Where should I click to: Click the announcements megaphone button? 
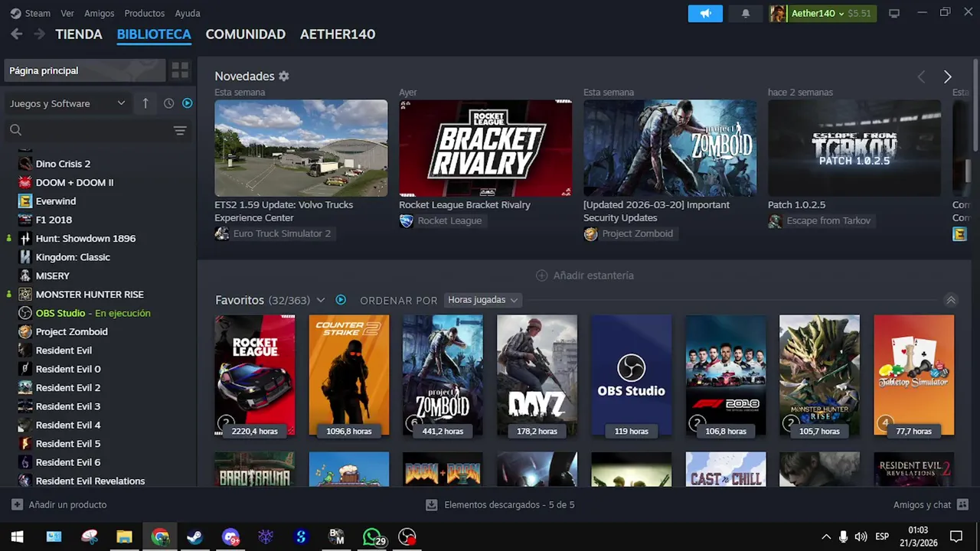point(705,14)
